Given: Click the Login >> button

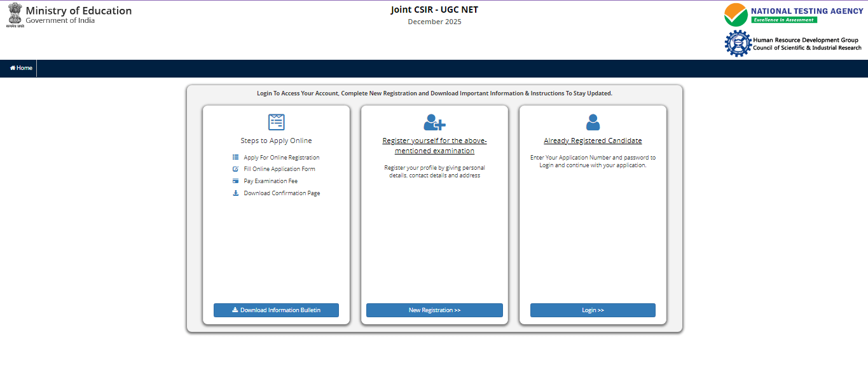Looking at the screenshot, I should click(593, 310).
